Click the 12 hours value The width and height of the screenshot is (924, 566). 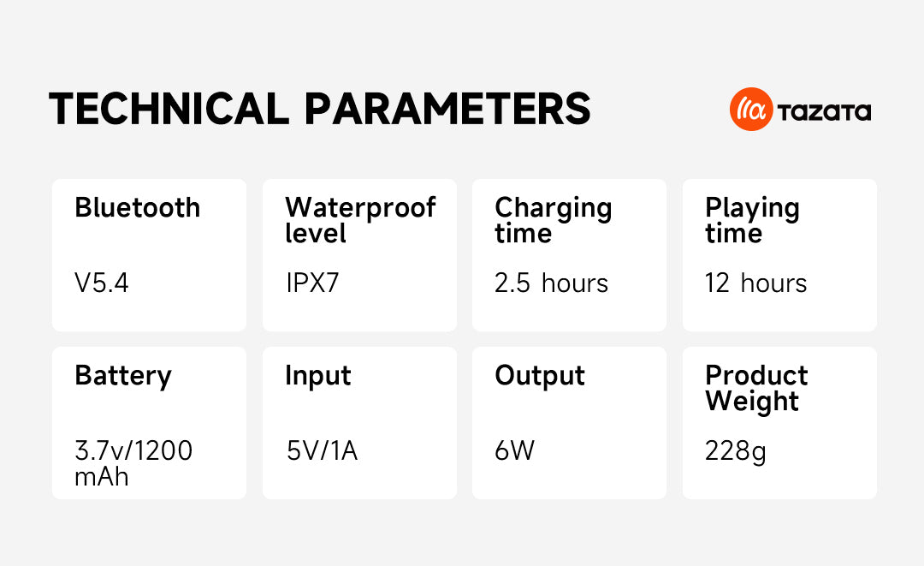tap(755, 283)
